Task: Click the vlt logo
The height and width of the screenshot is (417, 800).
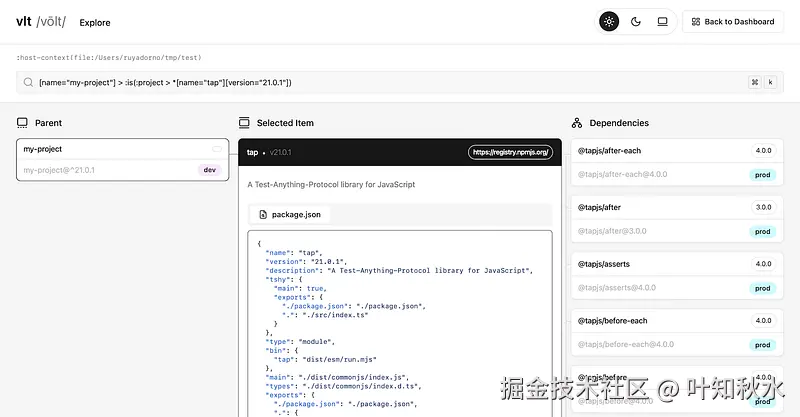Action: coord(41,21)
